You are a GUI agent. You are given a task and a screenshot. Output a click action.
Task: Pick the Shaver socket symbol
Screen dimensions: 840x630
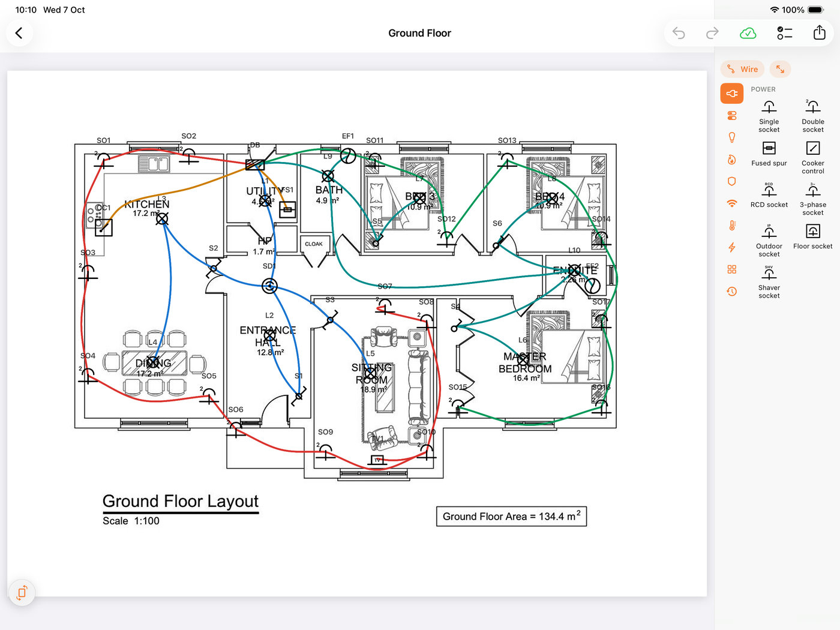[769, 281]
